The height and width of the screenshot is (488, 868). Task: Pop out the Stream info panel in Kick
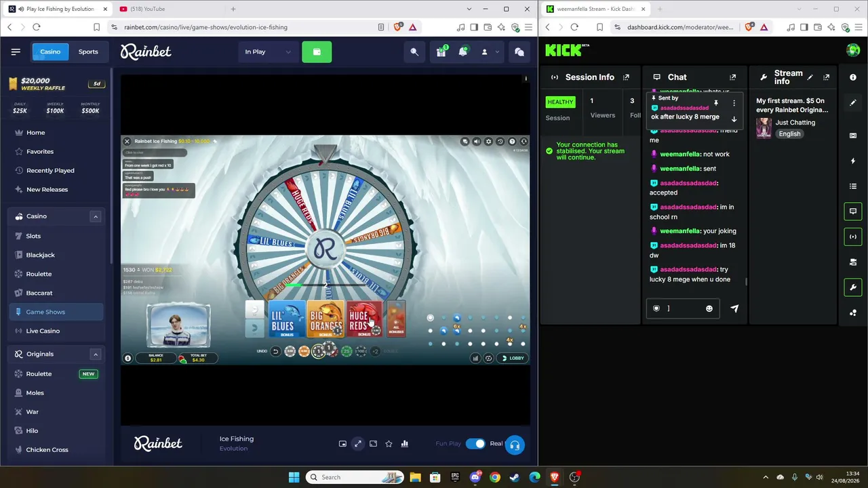[826, 77]
